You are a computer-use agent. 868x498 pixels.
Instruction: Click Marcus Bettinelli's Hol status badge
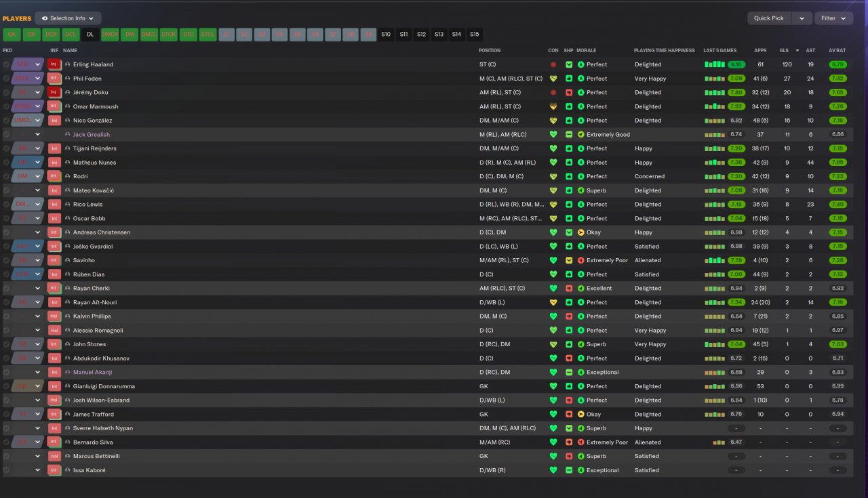(54, 456)
